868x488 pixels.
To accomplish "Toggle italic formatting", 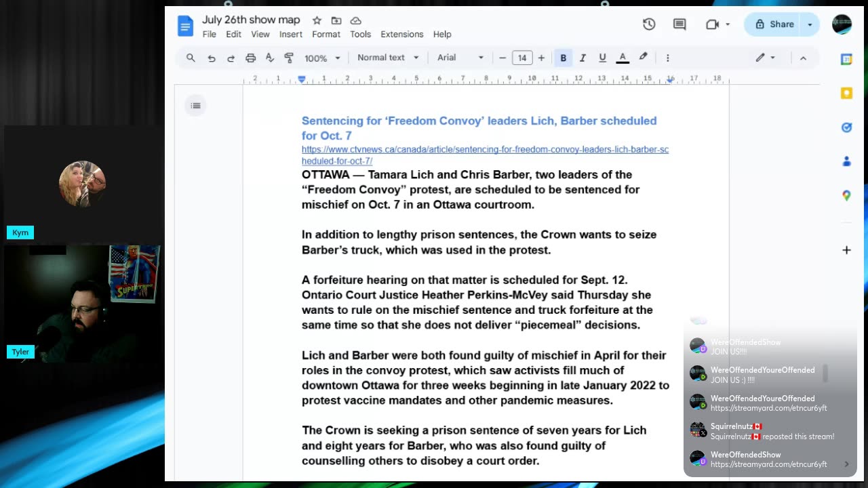I will [583, 58].
